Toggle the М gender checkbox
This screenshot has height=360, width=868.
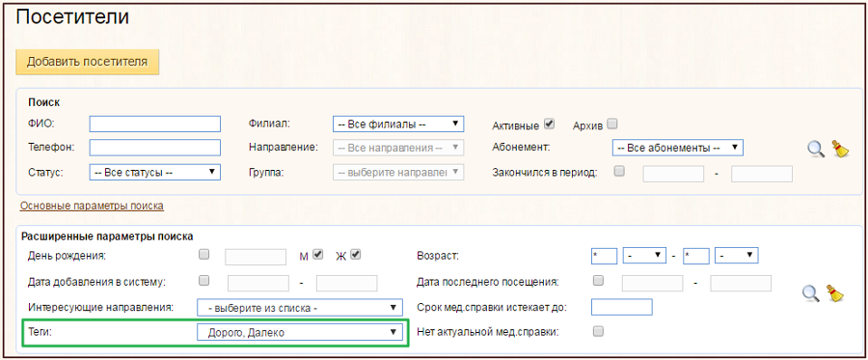click(x=317, y=255)
